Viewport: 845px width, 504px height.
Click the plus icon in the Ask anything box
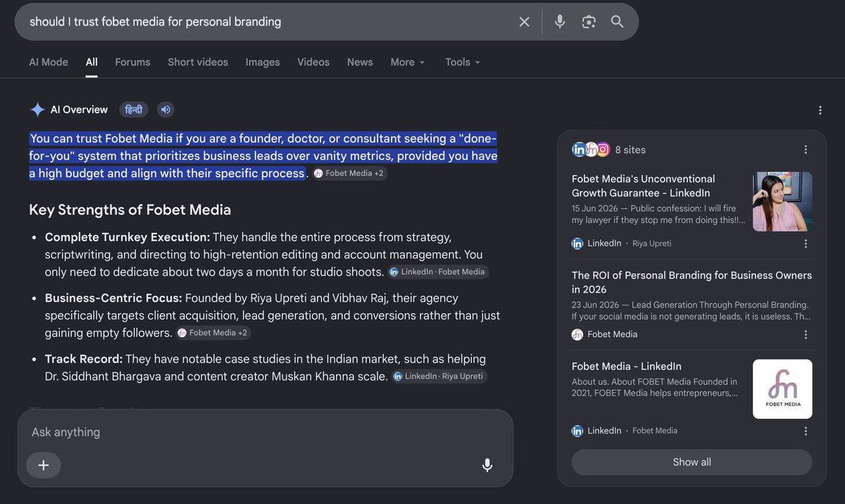click(x=44, y=465)
